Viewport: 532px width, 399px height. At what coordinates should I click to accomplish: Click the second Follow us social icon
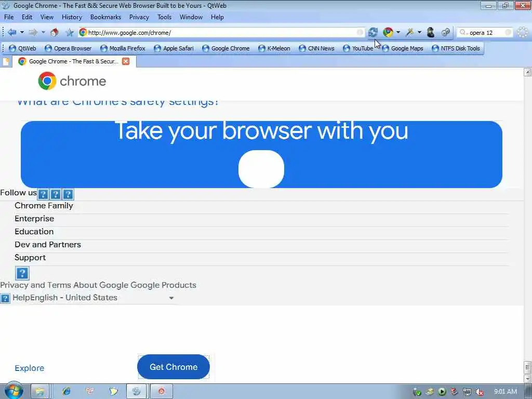coord(55,194)
